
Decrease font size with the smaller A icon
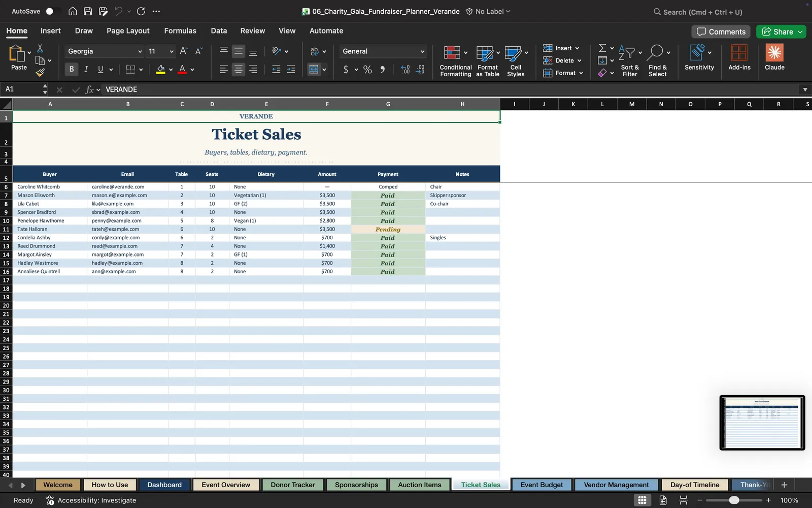click(x=198, y=51)
